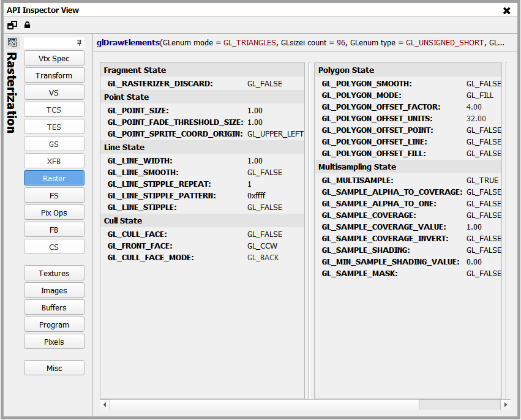Click the undock/float window icon
521x420 pixels.
(x=12, y=25)
